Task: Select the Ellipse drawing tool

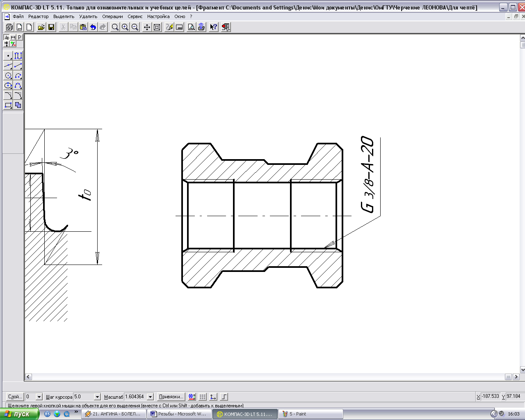Action: tap(8, 85)
